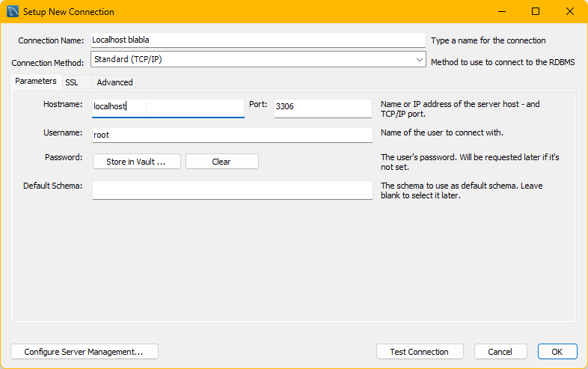This screenshot has width=588, height=369.
Task: Confirm with the OK button
Action: coord(557,352)
